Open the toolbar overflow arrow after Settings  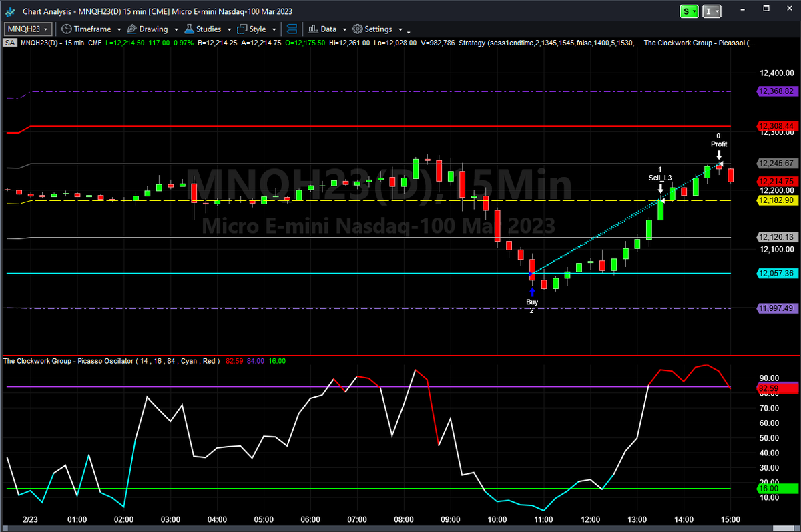(409, 31)
